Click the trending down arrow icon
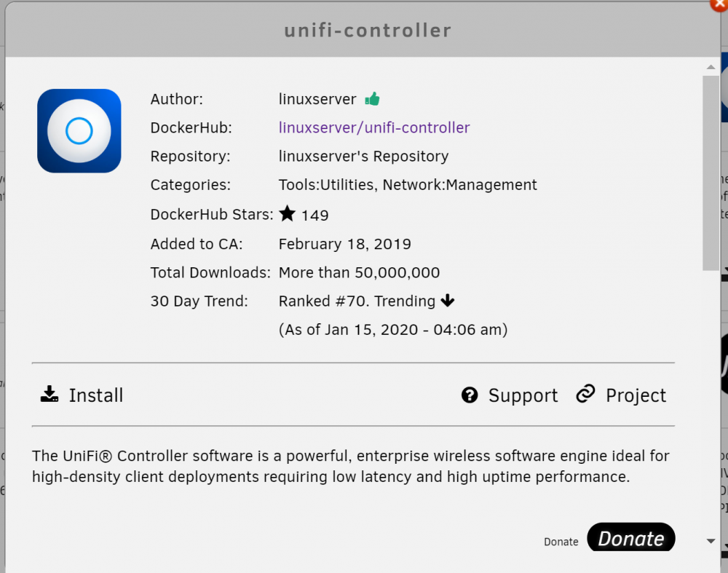Viewport: 728px width, 573px height. [448, 301]
